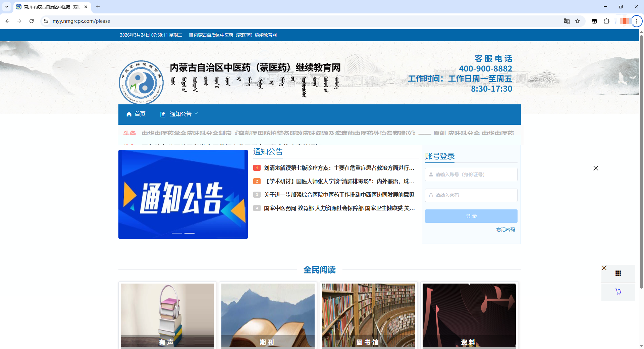Click the 通知公告 section heading above the news list
Screen dimensions: 644x349
268,152
